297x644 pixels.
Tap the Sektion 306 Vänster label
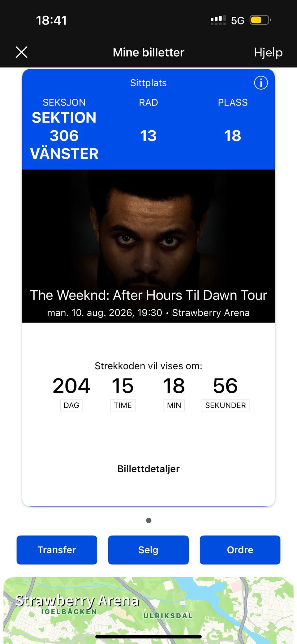click(64, 136)
